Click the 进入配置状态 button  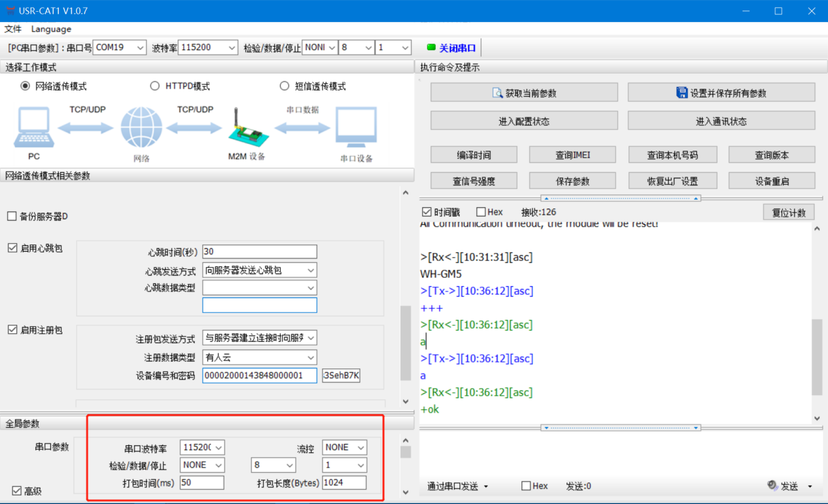pos(523,121)
